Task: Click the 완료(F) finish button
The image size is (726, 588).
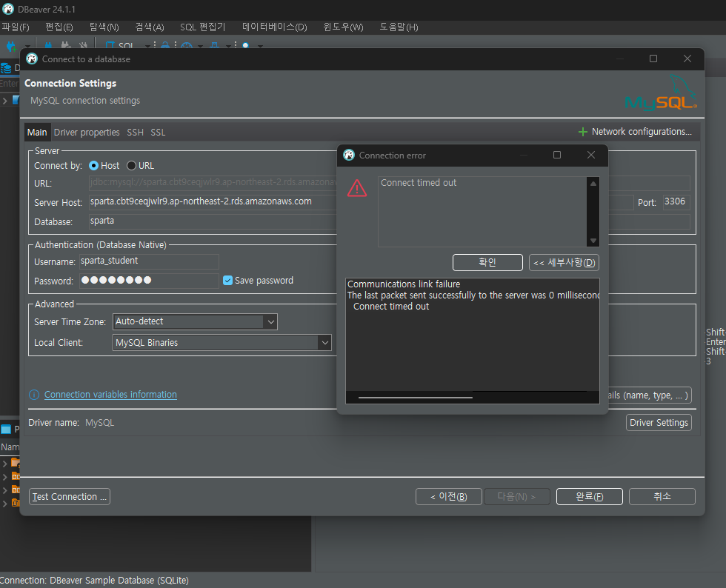Action: coord(590,497)
